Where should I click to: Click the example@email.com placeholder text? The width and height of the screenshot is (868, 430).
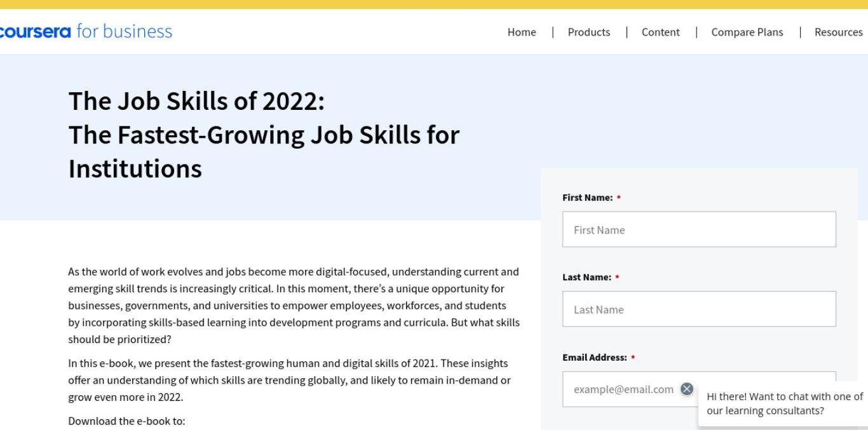click(x=623, y=389)
